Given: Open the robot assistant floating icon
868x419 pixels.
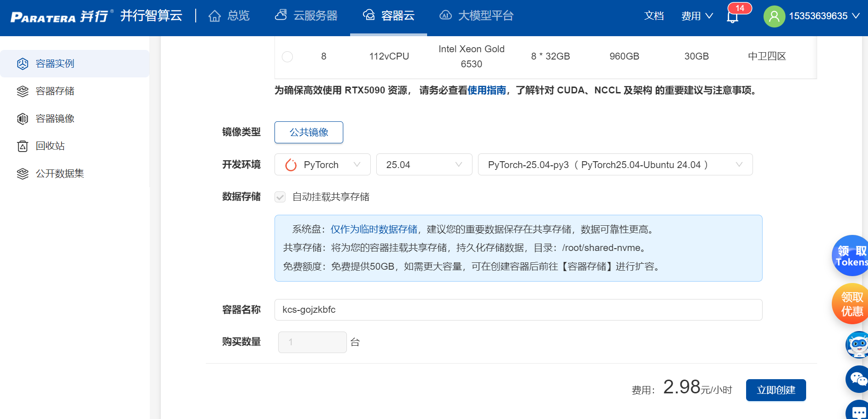Looking at the screenshot, I should [x=857, y=345].
